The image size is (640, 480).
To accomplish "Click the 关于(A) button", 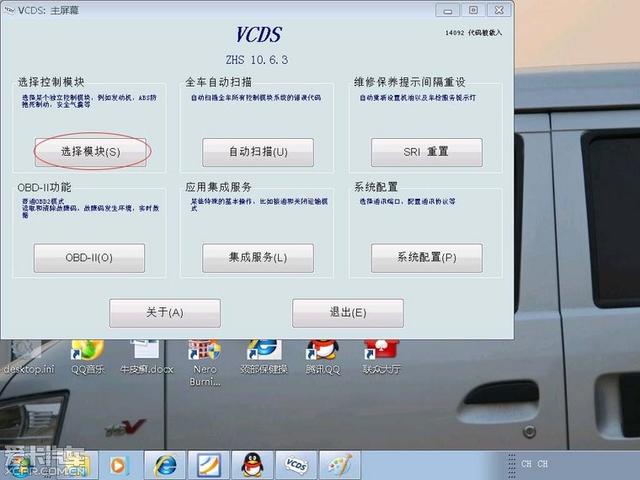I will [x=164, y=312].
